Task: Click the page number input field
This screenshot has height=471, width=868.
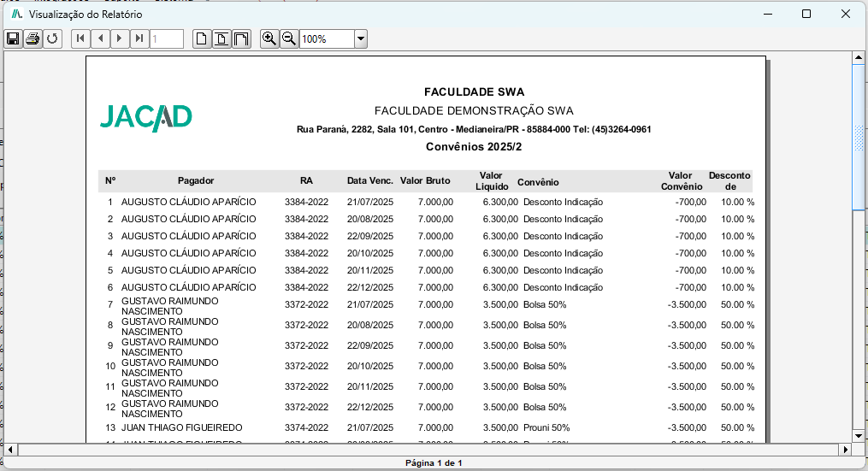Action: [167, 39]
